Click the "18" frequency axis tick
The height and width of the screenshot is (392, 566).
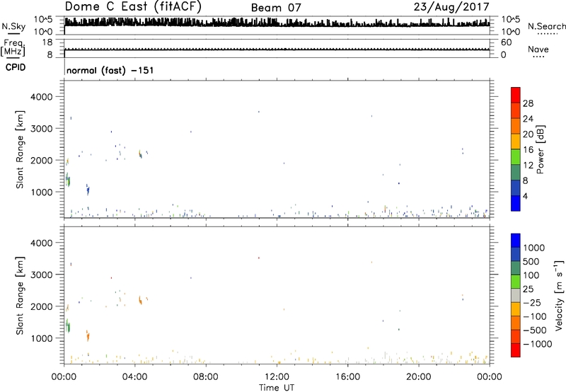click(47, 42)
